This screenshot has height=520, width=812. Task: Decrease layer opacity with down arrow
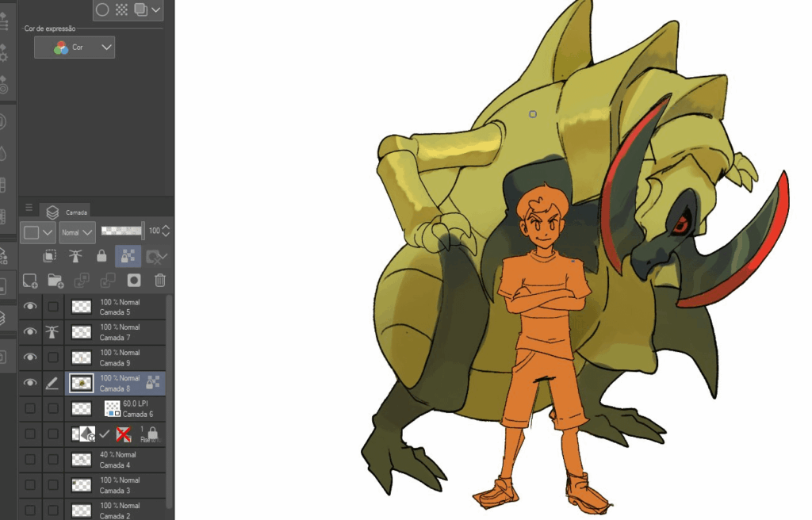[x=166, y=234]
